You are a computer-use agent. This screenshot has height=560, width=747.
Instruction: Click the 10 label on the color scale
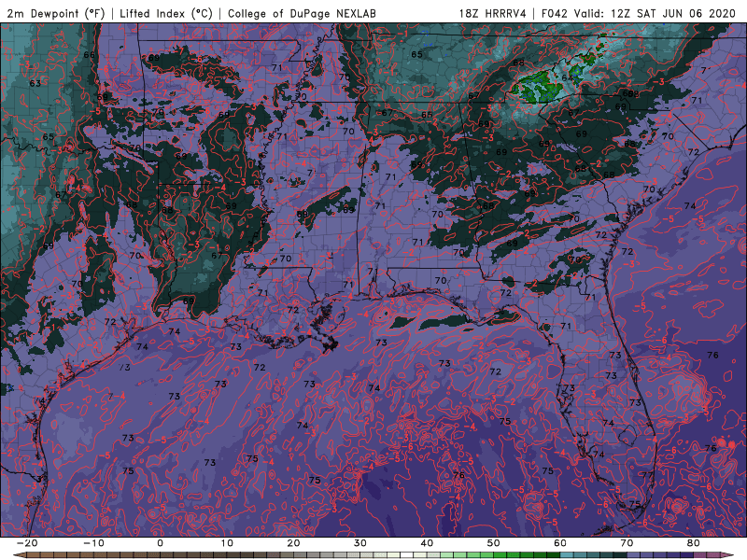[x=227, y=543]
